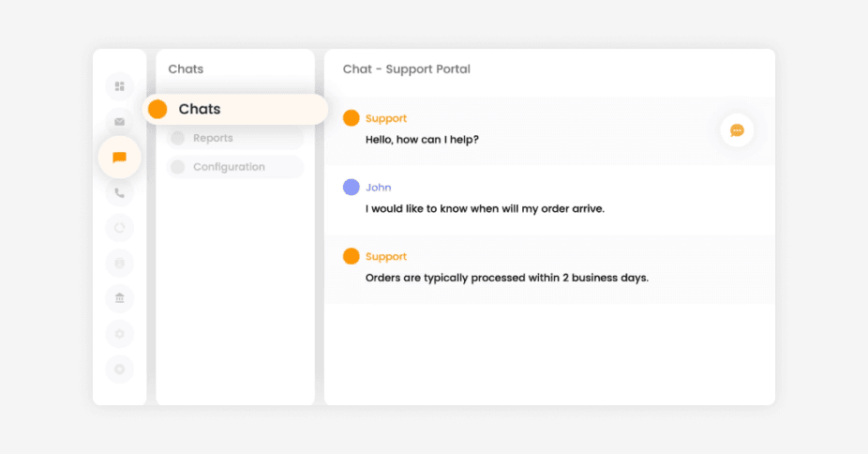868x454 pixels.
Task: Open the settings gear sidebar icon
Action: (x=120, y=334)
